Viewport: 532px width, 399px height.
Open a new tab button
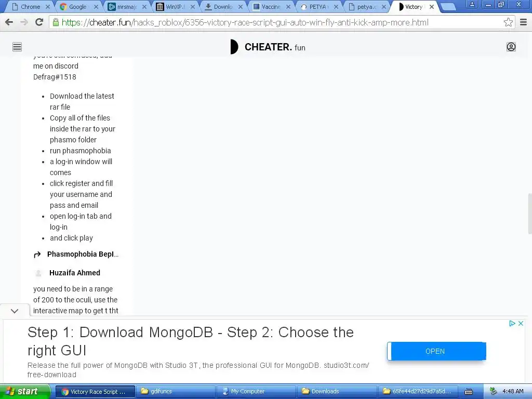[x=448, y=7]
